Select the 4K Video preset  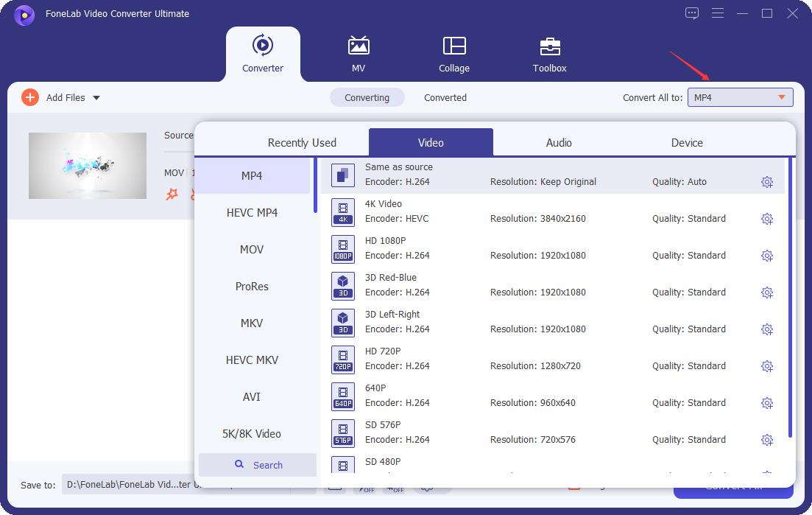553,212
